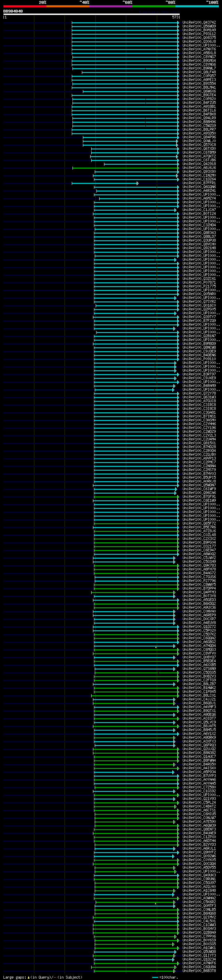Screen dimensions: 222x980
Task: Select hit label UniRef100_C5GSH9
Action: [199, 561]
